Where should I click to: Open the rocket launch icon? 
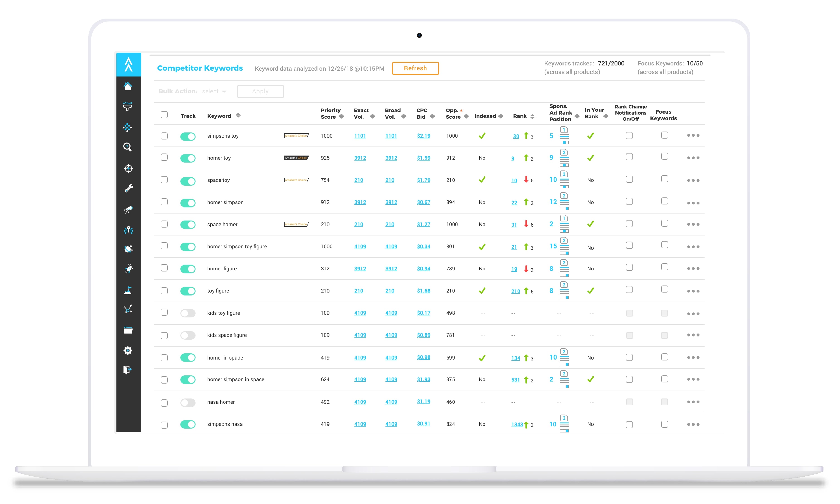128,269
